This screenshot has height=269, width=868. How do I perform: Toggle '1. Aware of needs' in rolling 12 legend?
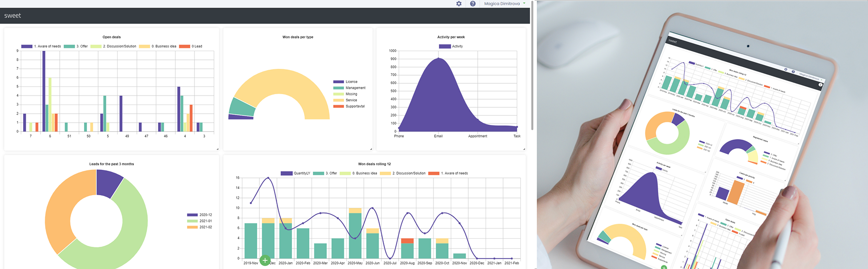point(448,173)
